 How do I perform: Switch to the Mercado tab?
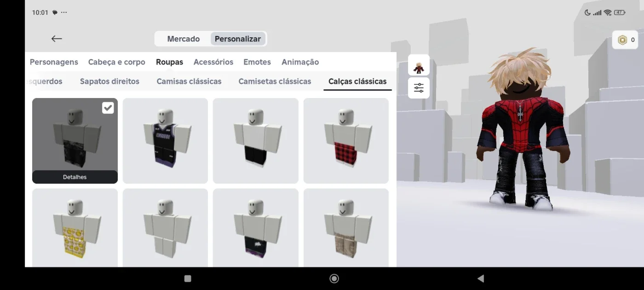[183, 39]
